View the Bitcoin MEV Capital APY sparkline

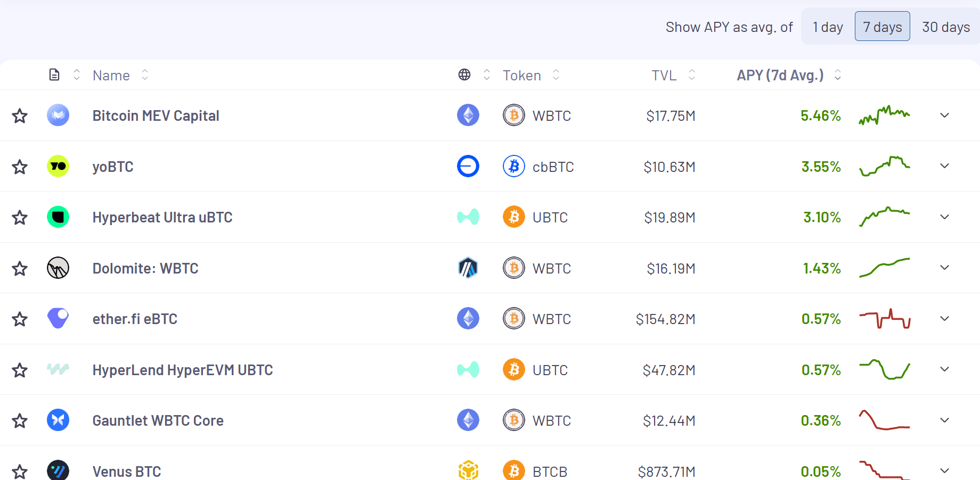coord(884,115)
